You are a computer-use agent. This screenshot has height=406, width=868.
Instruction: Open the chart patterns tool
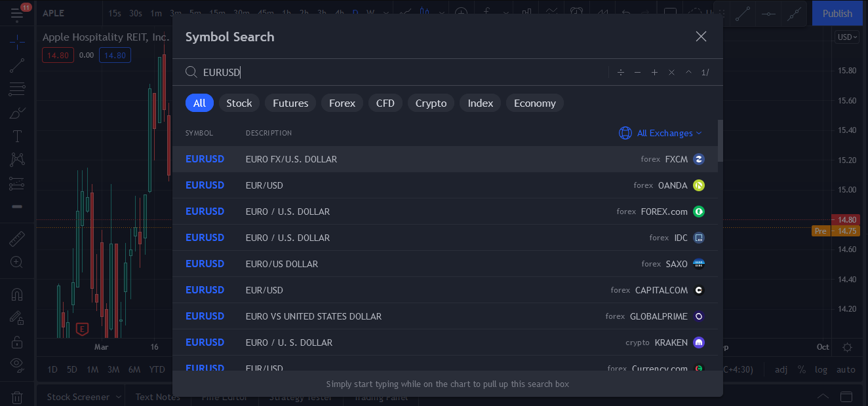tap(17, 159)
